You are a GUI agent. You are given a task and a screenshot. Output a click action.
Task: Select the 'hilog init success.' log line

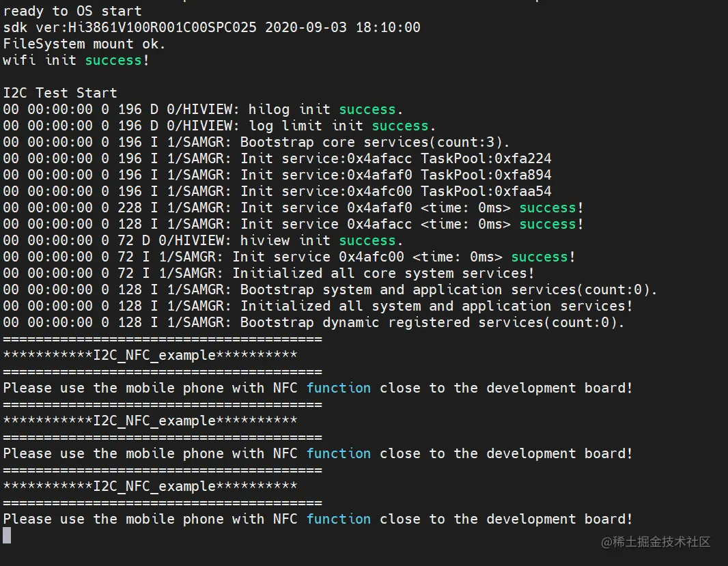(x=203, y=109)
